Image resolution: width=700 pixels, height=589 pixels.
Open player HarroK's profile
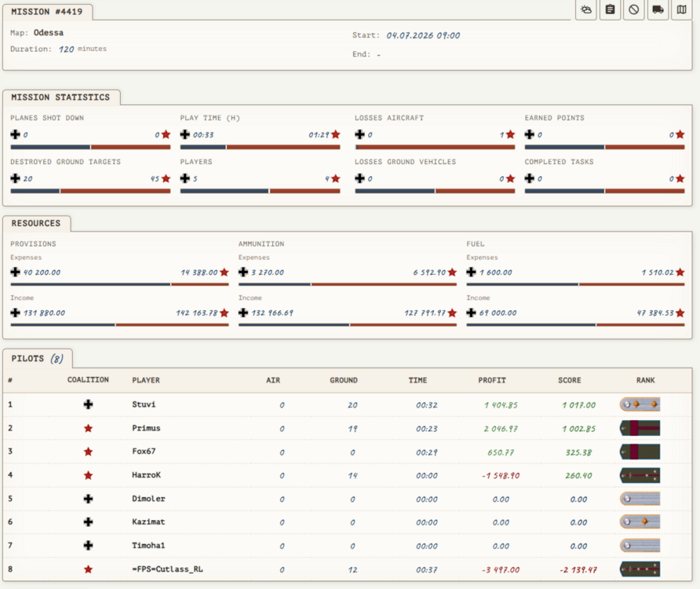(x=147, y=475)
